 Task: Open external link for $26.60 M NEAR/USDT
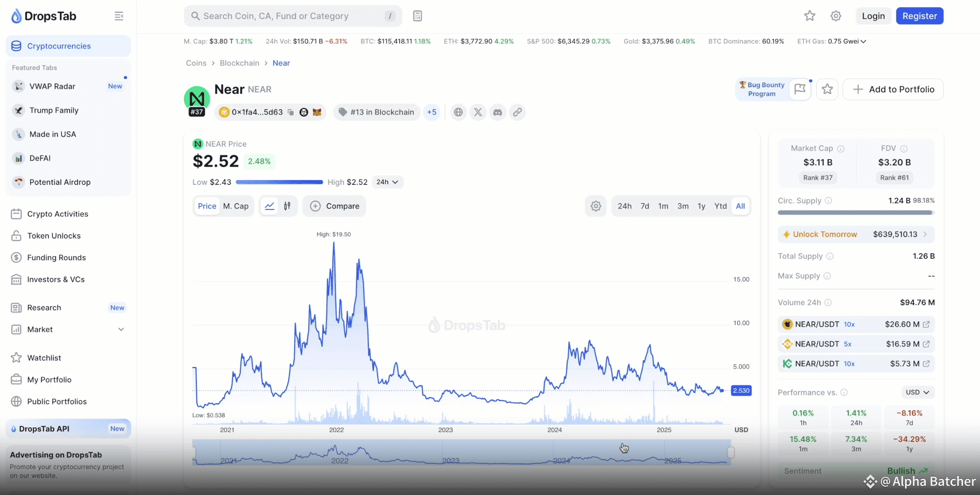coord(926,324)
